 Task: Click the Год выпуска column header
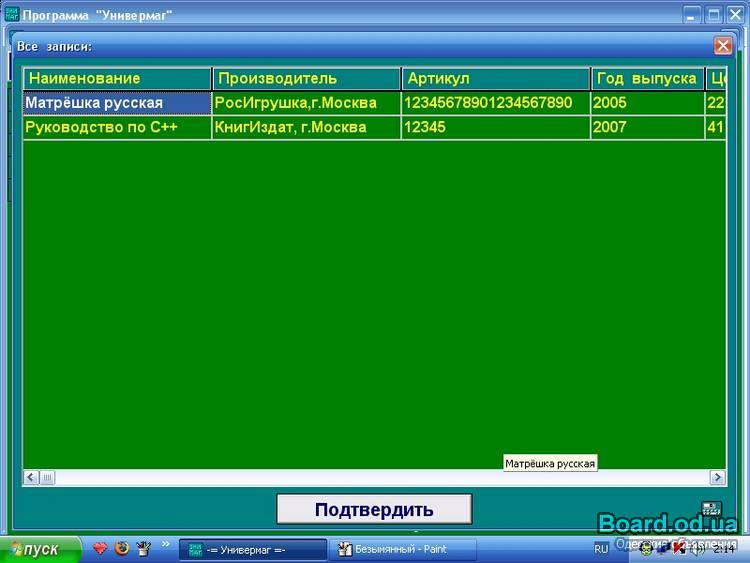[x=647, y=79]
